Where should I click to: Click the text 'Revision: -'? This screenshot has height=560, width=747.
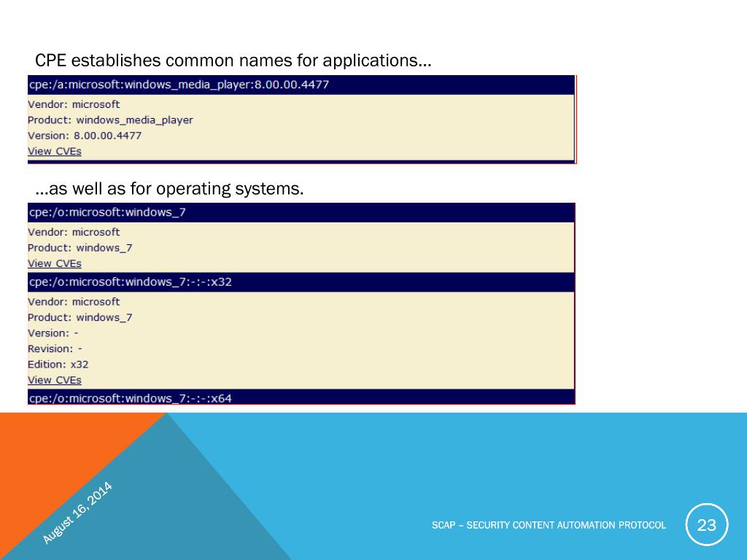(x=55, y=349)
